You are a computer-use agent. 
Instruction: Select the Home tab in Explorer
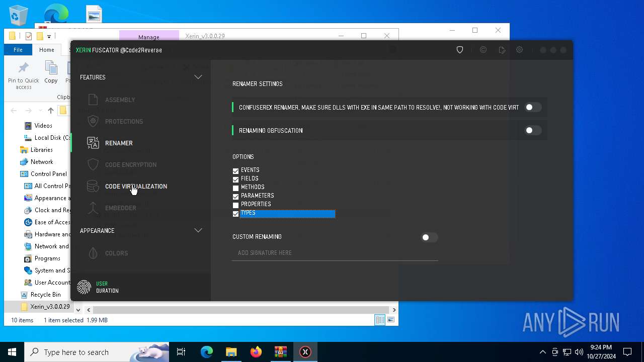click(46, 50)
